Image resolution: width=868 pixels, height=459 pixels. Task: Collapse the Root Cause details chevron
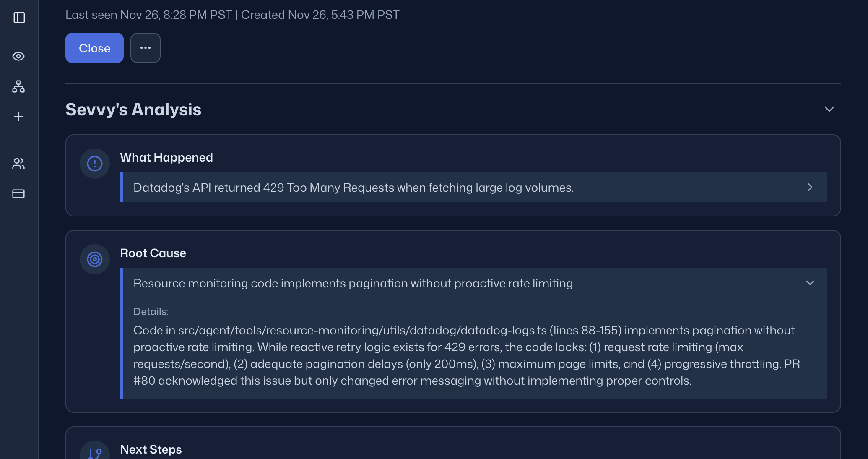pyautogui.click(x=810, y=283)
